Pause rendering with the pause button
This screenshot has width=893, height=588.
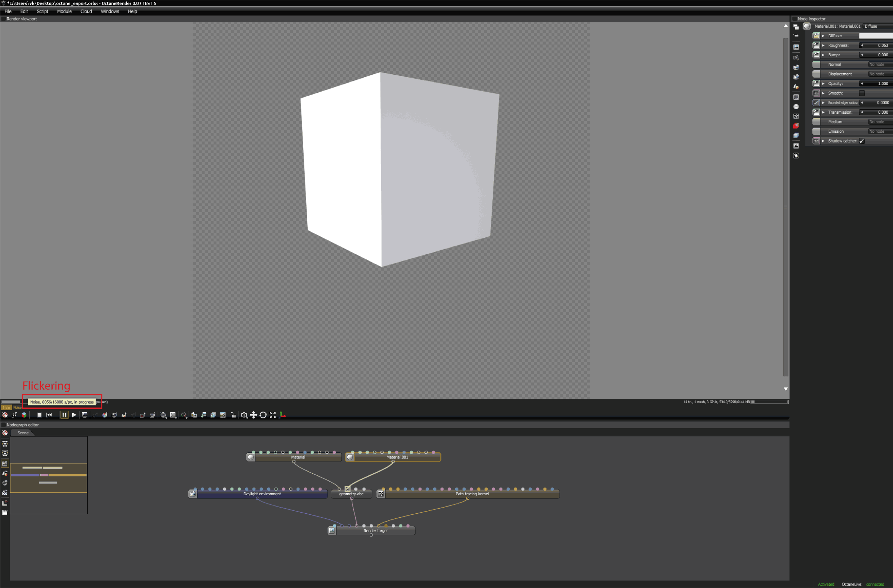click(64, 415)
